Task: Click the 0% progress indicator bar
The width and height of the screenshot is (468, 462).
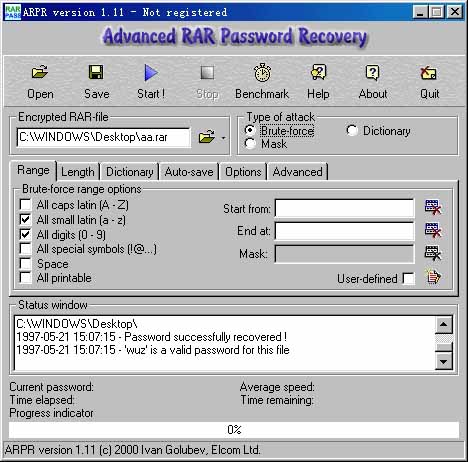Action: tap(234, 430)
